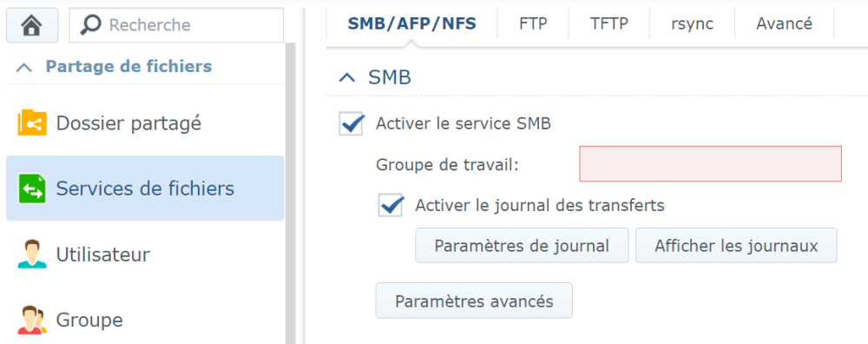Click the magnifying glass search icon
The image size is (868, 344).
click(x=91, y=24)
